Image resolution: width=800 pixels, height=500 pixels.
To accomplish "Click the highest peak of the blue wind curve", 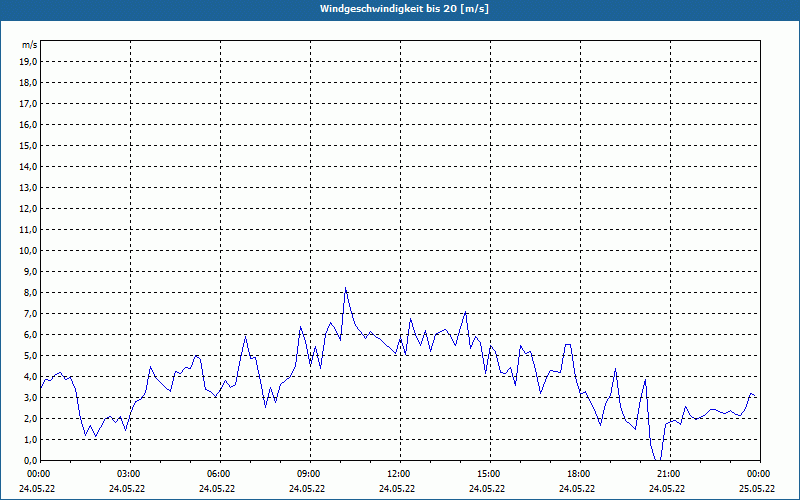I will click(345, 288).
